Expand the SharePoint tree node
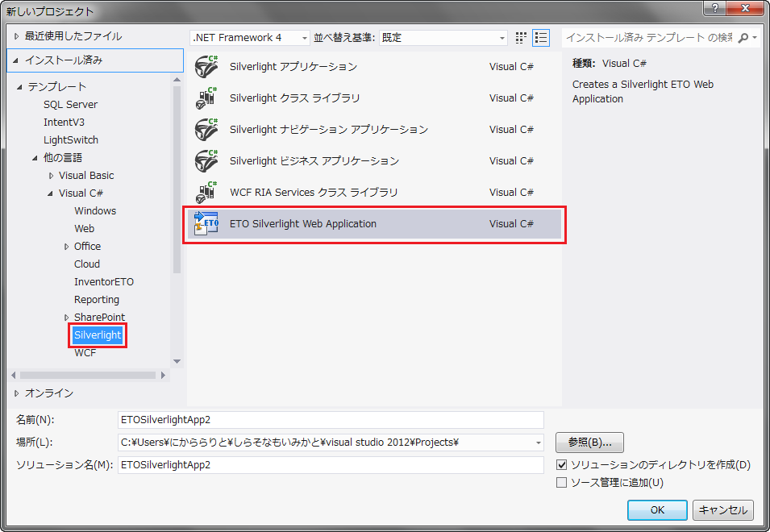This screenshot has width=770, height=532. click(66, 318)
